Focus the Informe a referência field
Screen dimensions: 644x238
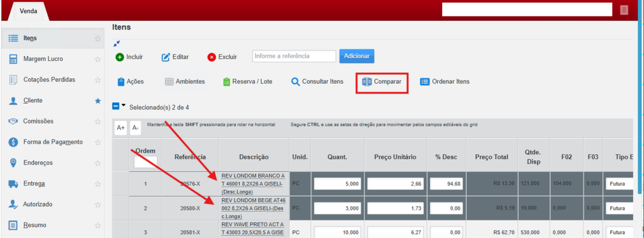pyautogui.click(x=294, y=56)
